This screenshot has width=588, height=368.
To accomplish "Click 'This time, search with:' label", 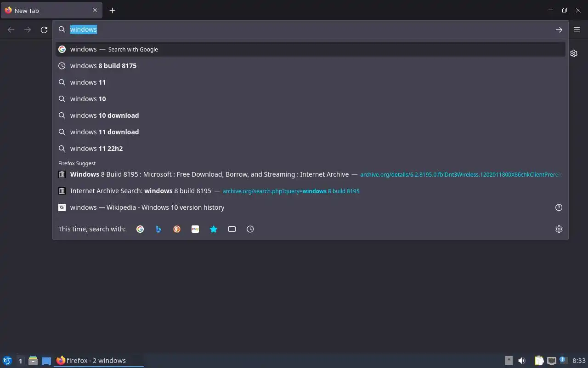I will point(92,229).
